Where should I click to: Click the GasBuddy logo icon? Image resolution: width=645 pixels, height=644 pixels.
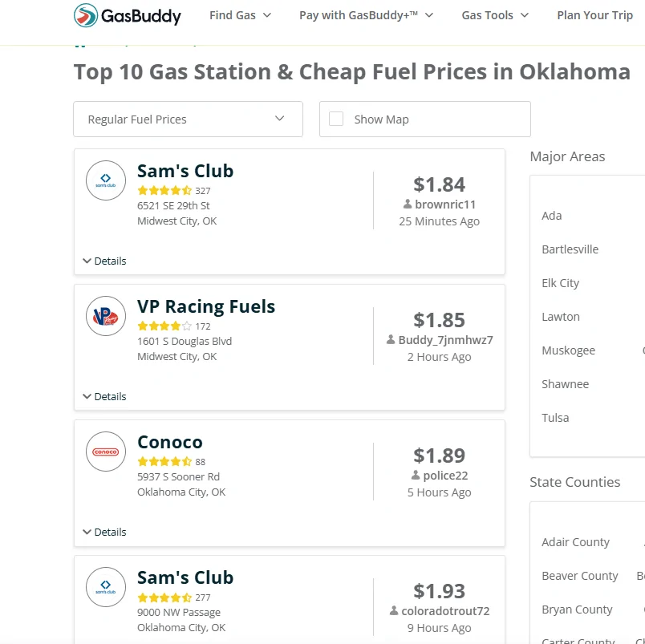86,15
